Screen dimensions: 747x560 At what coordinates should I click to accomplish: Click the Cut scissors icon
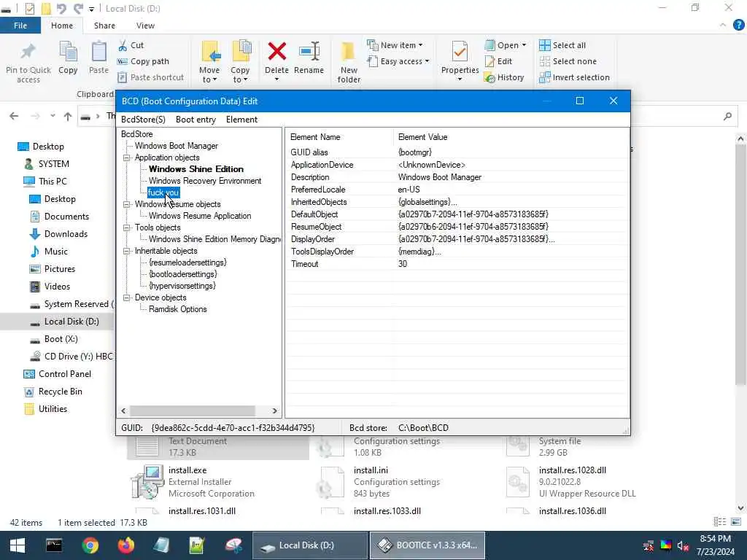123,45
